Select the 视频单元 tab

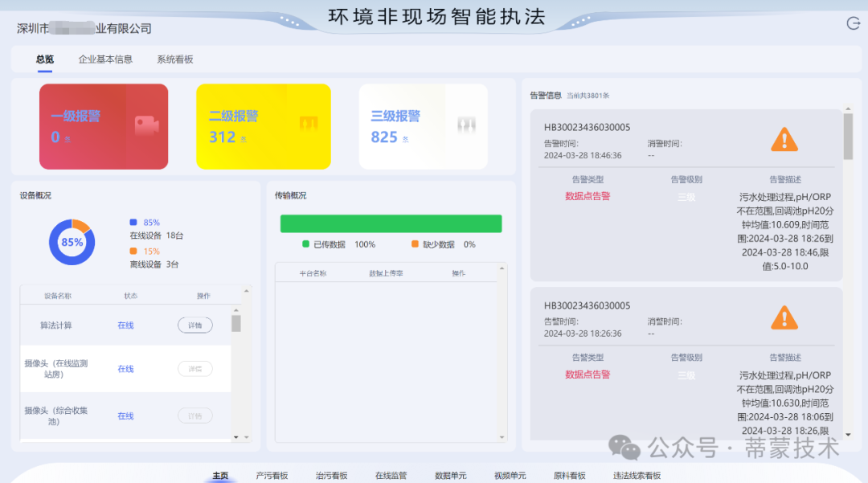click(510, 475)
